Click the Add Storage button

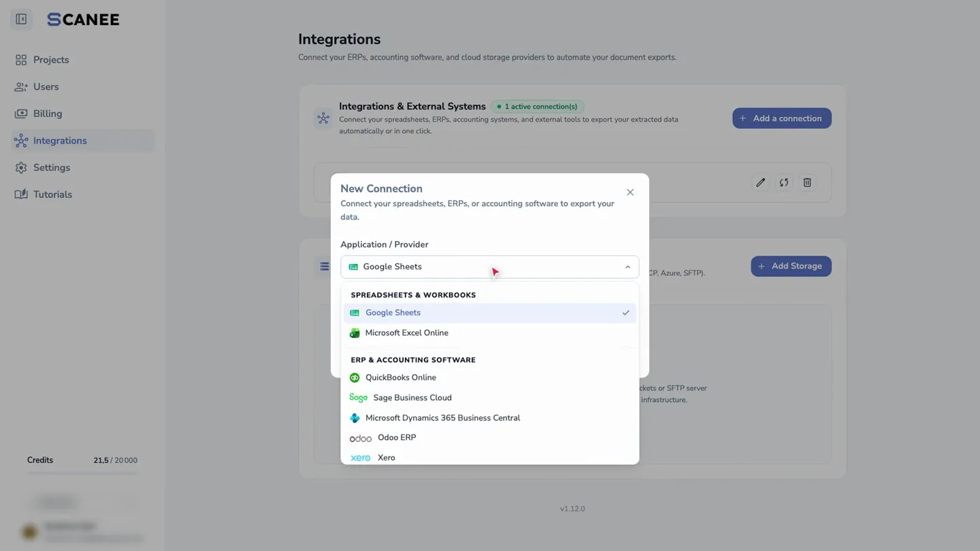coord(791,266)
